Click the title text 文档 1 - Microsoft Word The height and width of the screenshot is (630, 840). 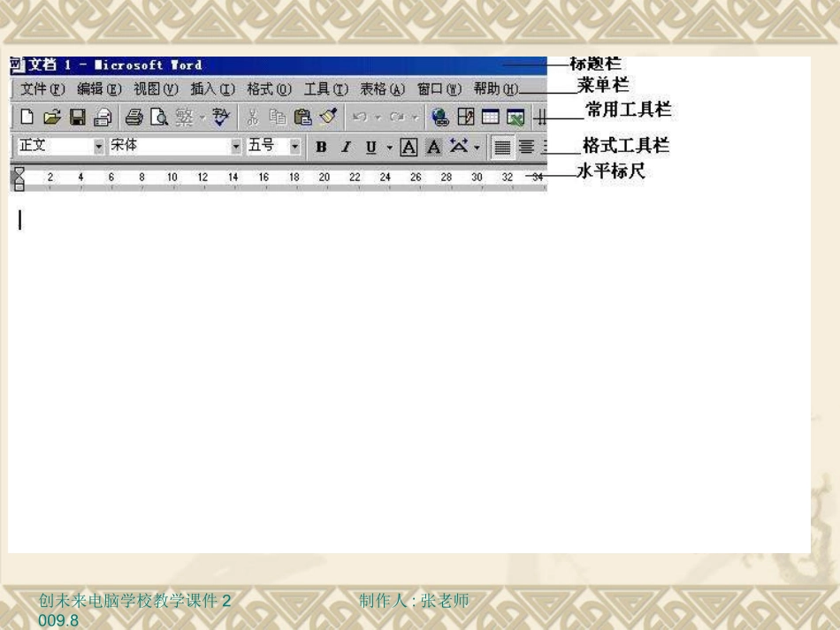tap(115, 65)
